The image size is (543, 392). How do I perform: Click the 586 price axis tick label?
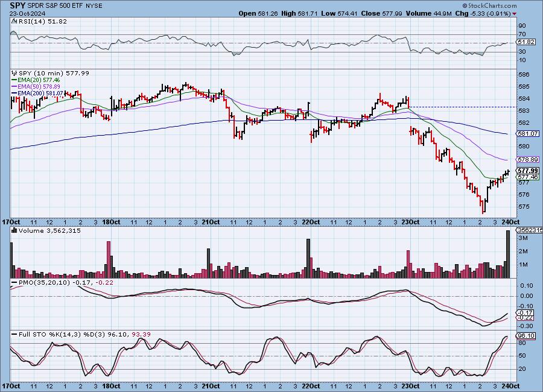[x=524, y=74]
